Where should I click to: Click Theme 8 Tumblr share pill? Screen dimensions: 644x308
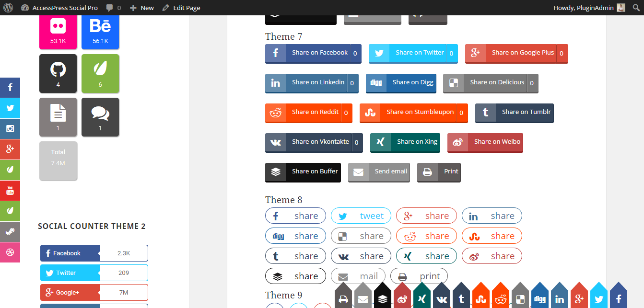pyautogui.click(x=295, y=256)
